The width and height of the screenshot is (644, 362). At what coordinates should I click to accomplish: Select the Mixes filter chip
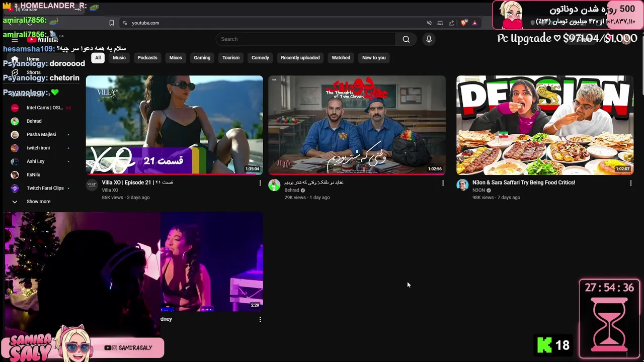point(176,58)
